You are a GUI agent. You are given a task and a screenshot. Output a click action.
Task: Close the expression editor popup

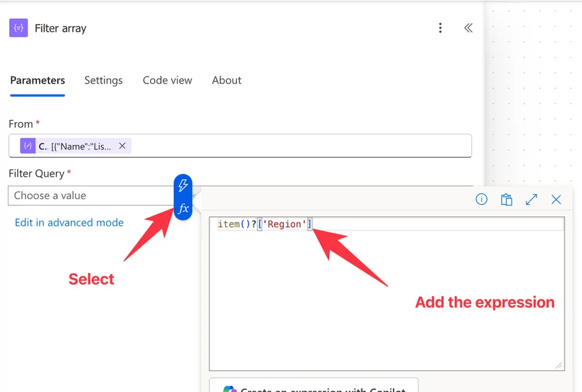coord(556,199)
